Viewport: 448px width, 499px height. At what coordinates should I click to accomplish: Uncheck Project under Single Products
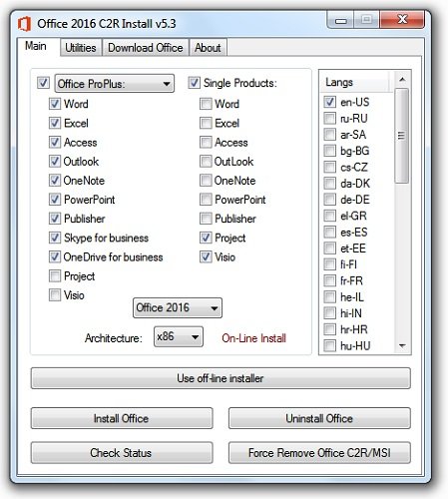206,238
